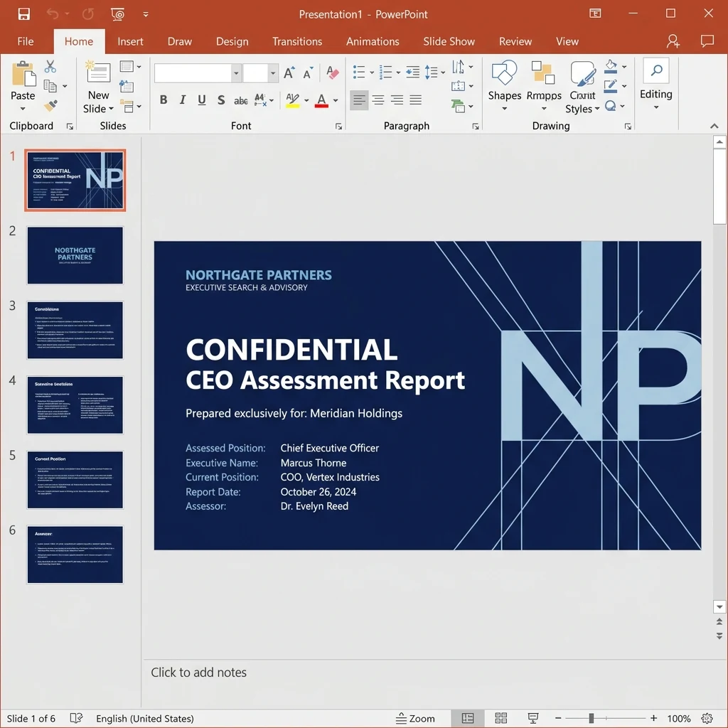Open the font size dropdown
This screenshot has height=728, width=728.
[x=273, y=73]
